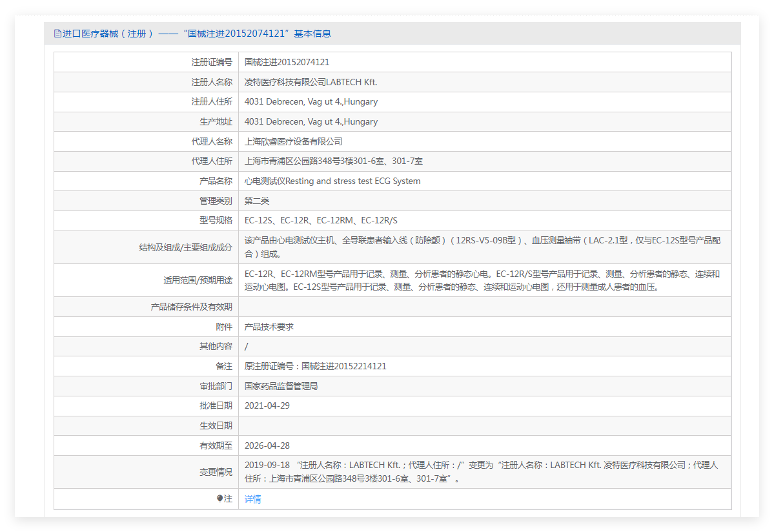Image resolution: width=774 pixels, height=532 pixels.
Task: Click the 管理类别 label
Action: [x=216, y=201]
